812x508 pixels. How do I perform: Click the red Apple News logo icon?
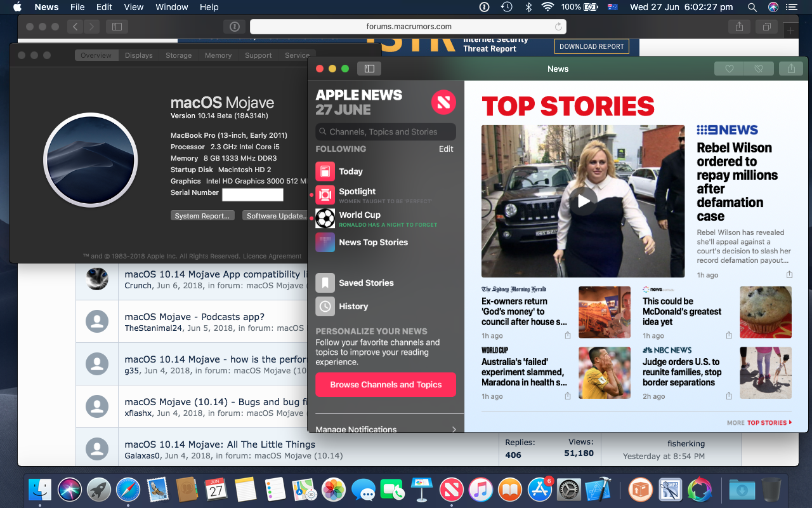(443, 102)
